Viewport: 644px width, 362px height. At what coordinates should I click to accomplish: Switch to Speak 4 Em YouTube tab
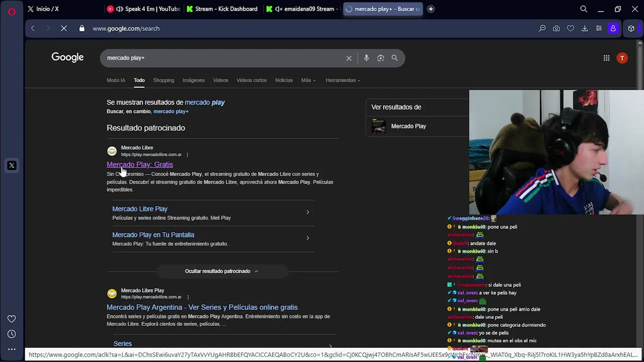coord(144,9)
